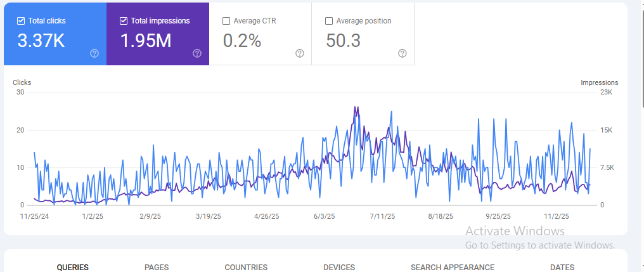Click the 1.95M total impressions value
Image resolution: width=644 pixels, height=272 pixels.
coord(146,41)
